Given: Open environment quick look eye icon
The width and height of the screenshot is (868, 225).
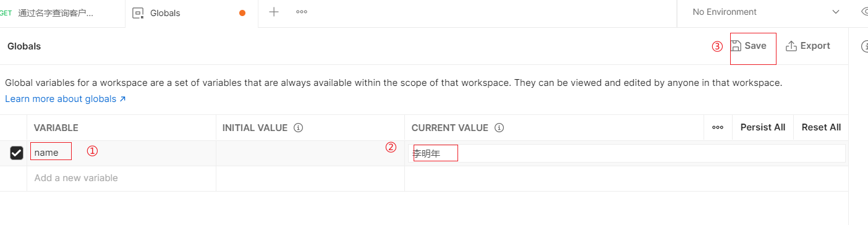Looking at the screenshot, I should click(864, 12).
